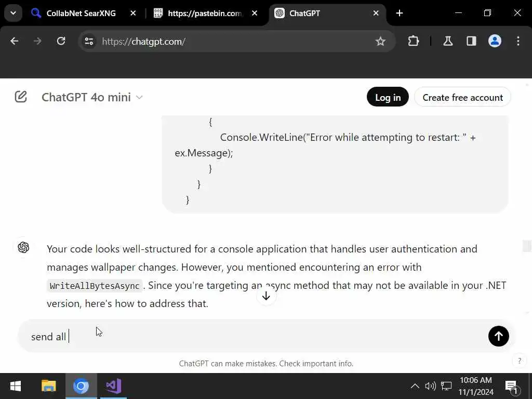The width and height of the screenshot is (532, 399).
Task: Open Visual Studio from the taskbar
Action: 114,386
